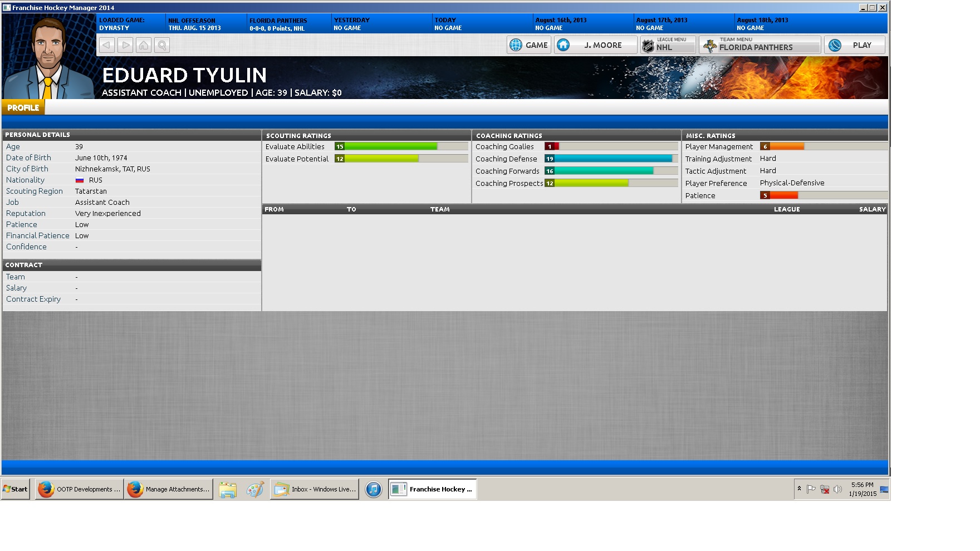Go to the home screen icon
Viewport: 980px width, 551px height.
(144, 45)
